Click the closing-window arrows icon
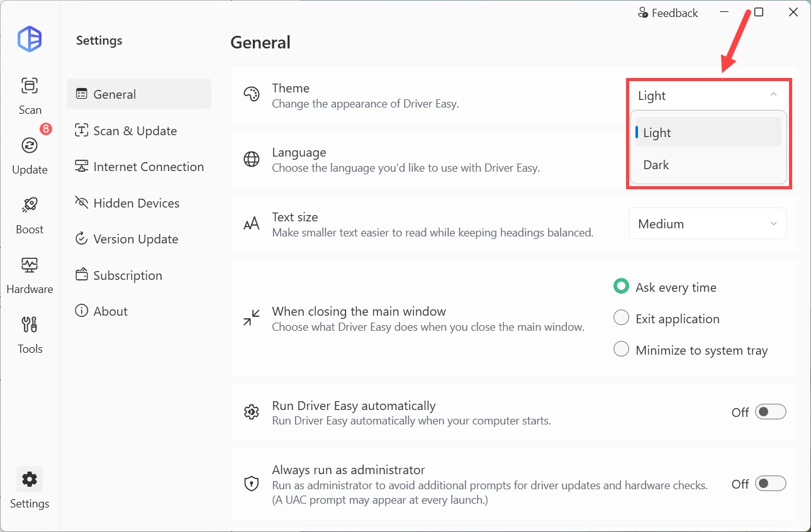The image size is (811, 532). [251, 318]
